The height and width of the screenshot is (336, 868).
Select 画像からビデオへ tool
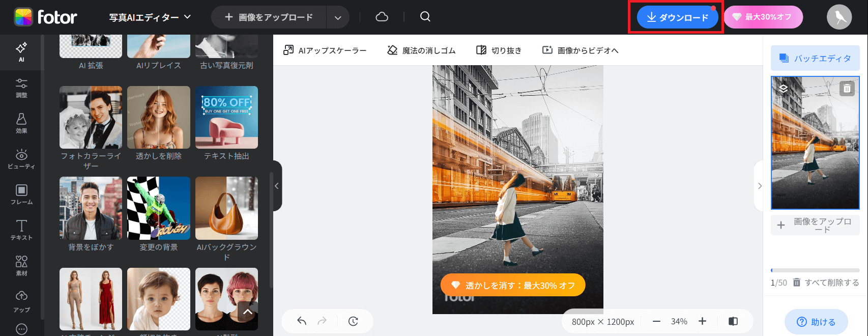(581, 50)
